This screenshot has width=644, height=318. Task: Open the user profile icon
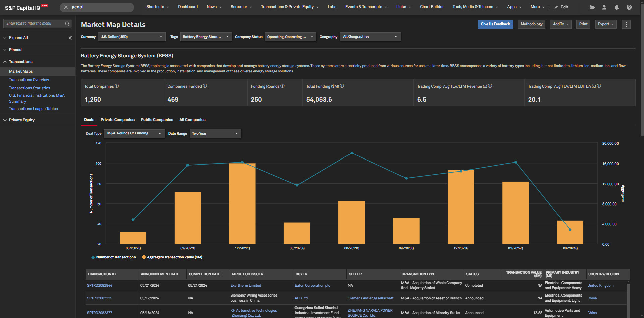click(604, 7)
